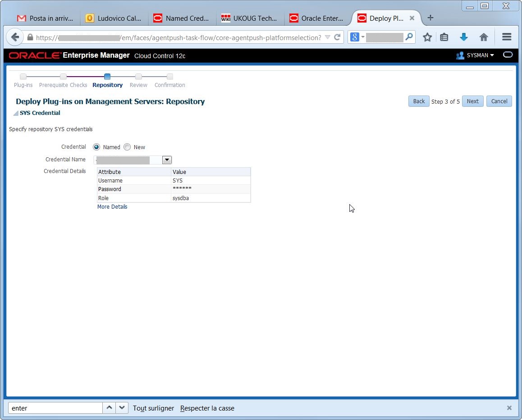Open the downloads arrow icon
522x420 pixels.
464,37
